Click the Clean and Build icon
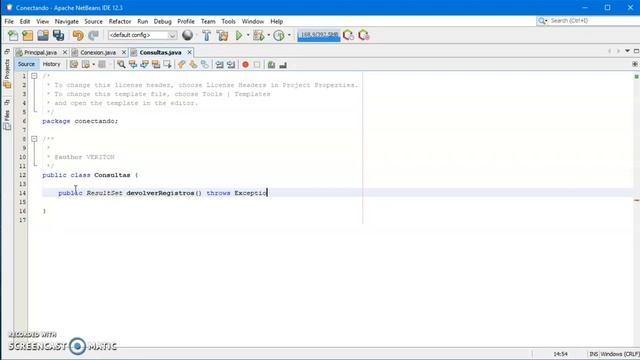Screen dimensions: 640x360 pyautogui.click(x=222, y=36)
